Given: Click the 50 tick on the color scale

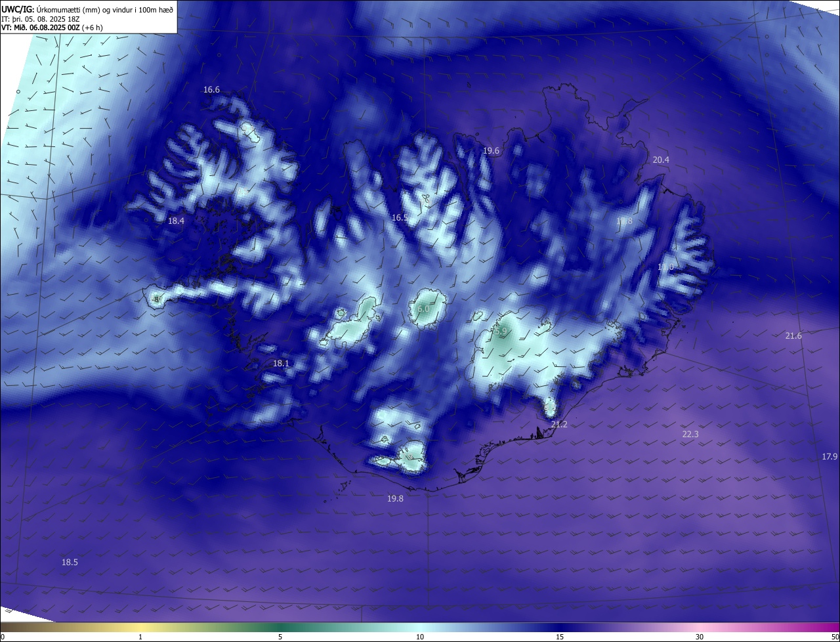Looking at the screenshot, I should [x=835, y=637].
